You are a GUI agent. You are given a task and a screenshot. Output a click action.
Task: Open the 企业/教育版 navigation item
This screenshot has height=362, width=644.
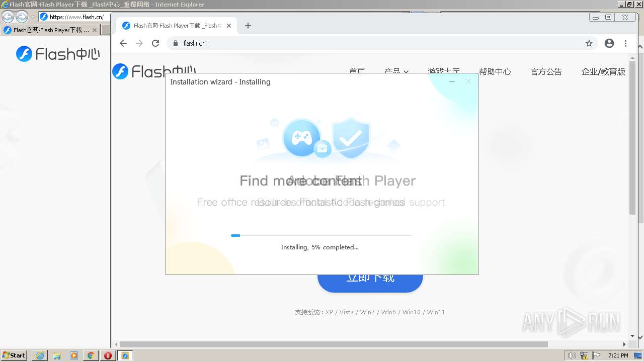coord(603,71)
